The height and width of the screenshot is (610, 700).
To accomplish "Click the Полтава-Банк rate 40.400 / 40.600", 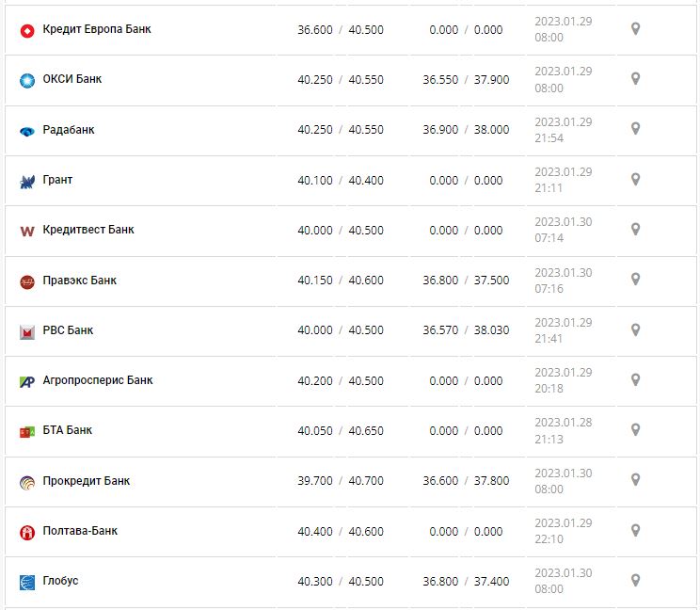I will [340, 531].
